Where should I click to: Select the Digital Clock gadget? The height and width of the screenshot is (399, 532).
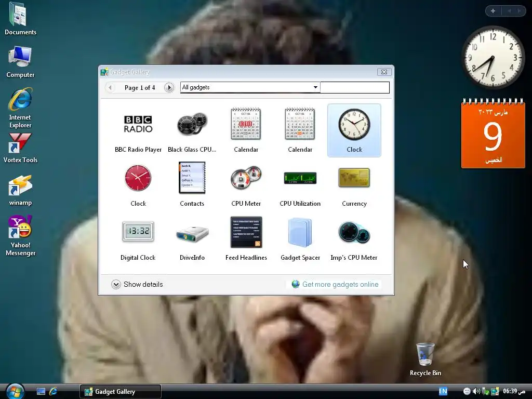(138, 238)
